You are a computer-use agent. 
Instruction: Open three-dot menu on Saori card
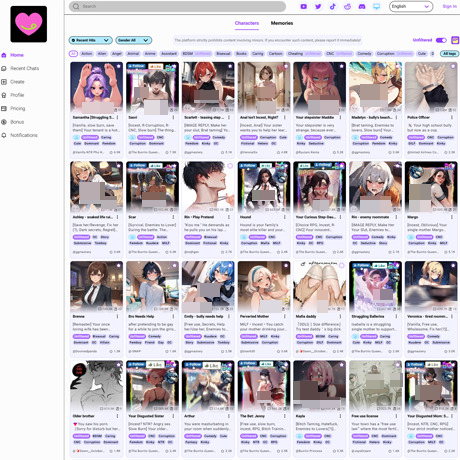pos(173,117)
